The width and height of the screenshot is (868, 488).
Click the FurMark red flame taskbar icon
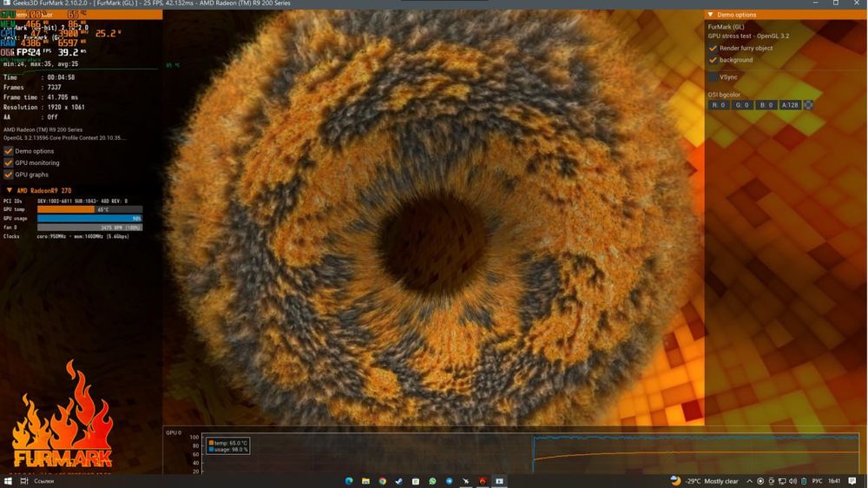tap(482, 481)
